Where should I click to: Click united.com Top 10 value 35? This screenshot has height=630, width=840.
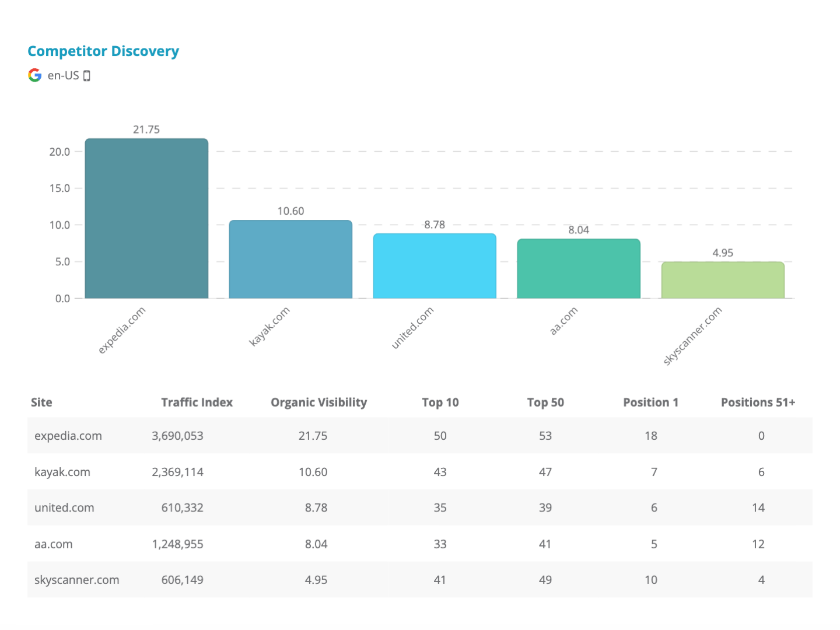click(440, 508)
